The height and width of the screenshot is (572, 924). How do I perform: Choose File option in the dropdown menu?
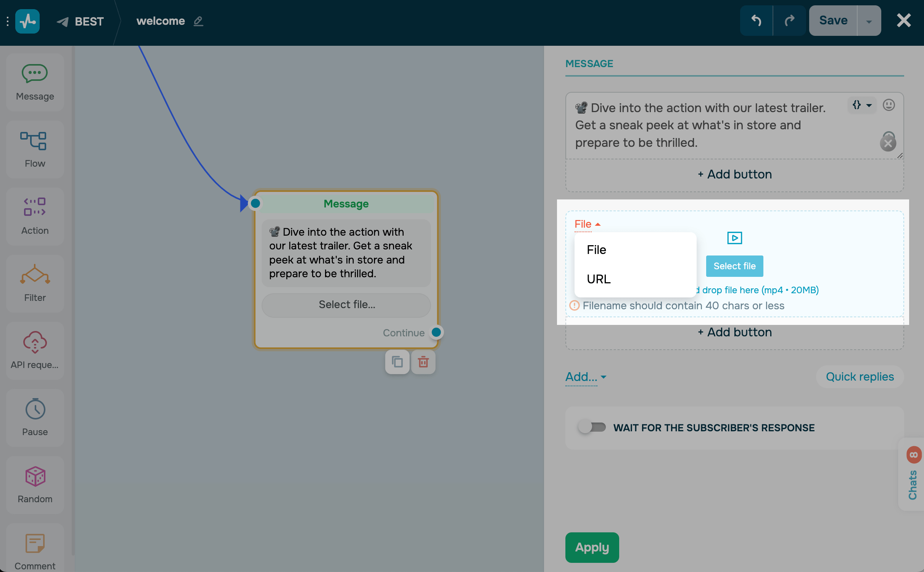(x=596, y=250)
